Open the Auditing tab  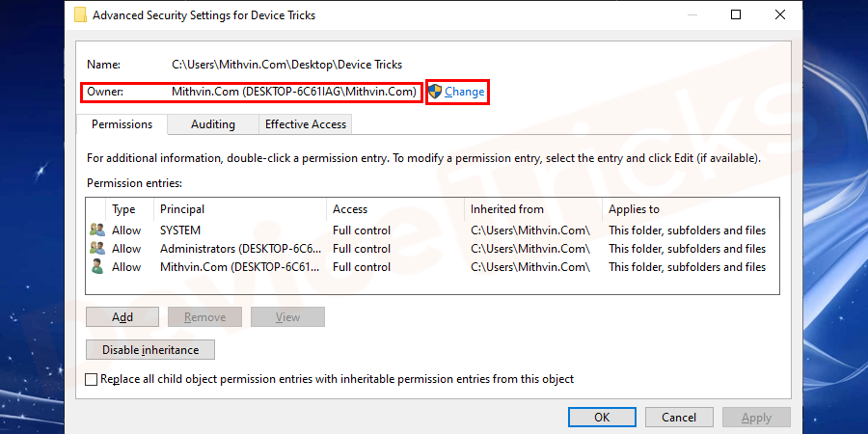213,124
